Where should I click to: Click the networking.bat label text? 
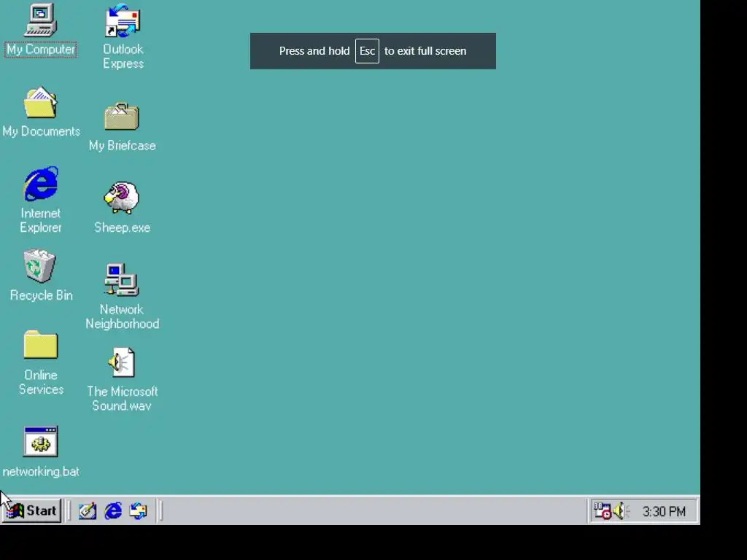(x=41, y=472)
